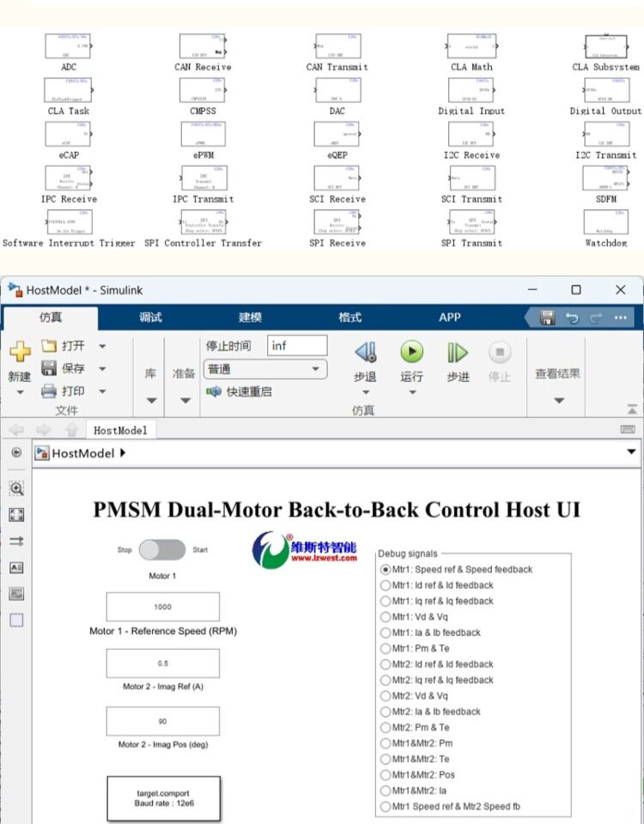
Task: Select the ADC library block
Action: [69, 46]
